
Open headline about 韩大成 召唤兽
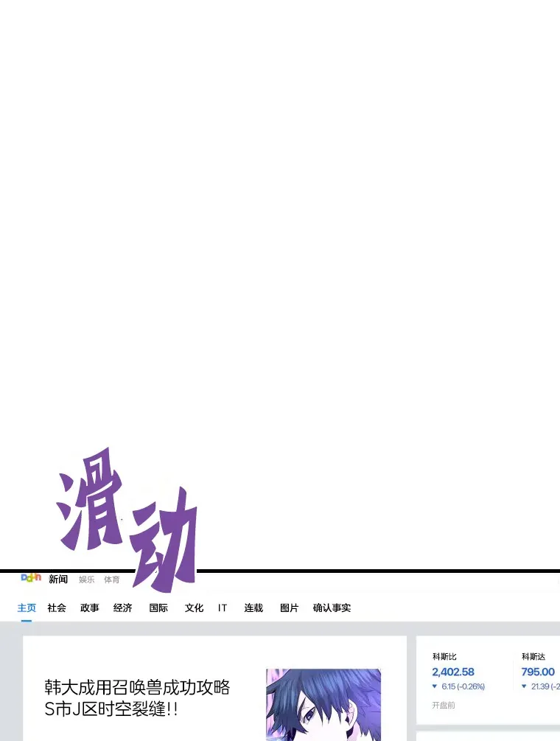click(137, 698)
